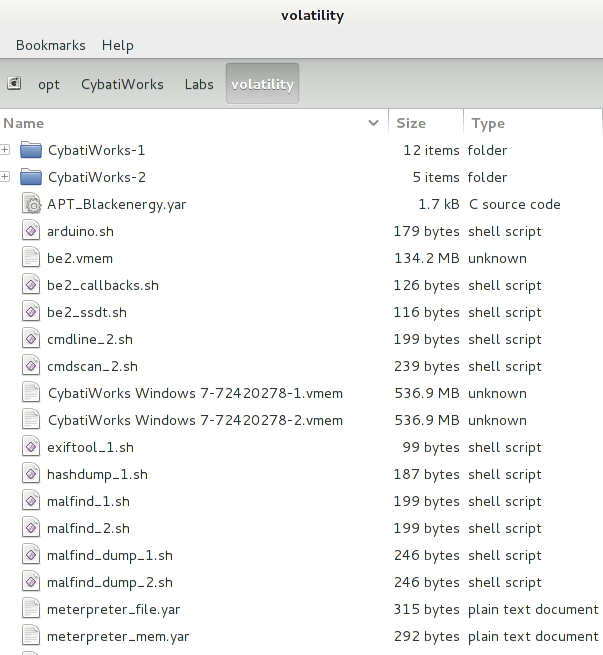The width and height of the screenshot is (603, 655).
Task: Select the Windows 7-72420278-2.vmem file icon
Action: (31, 420)
